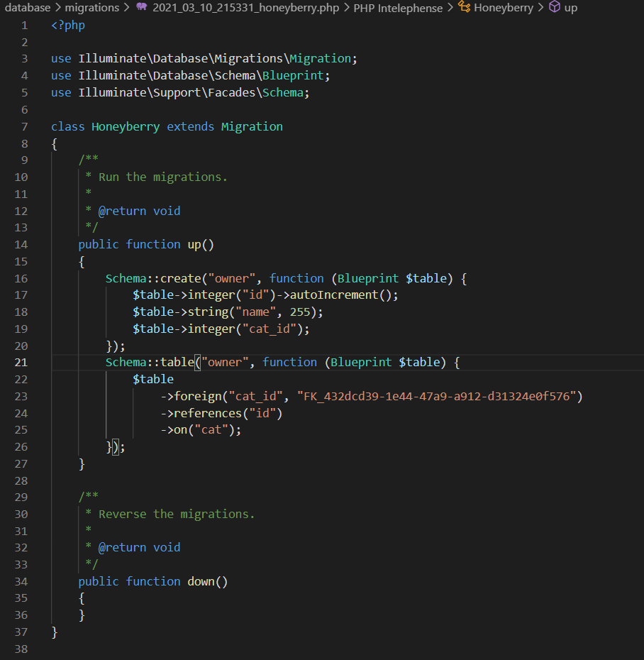The width and height of the screenshot is (644, 660).
Task: Click the 'extends' keyword
Action: point(191,127)
